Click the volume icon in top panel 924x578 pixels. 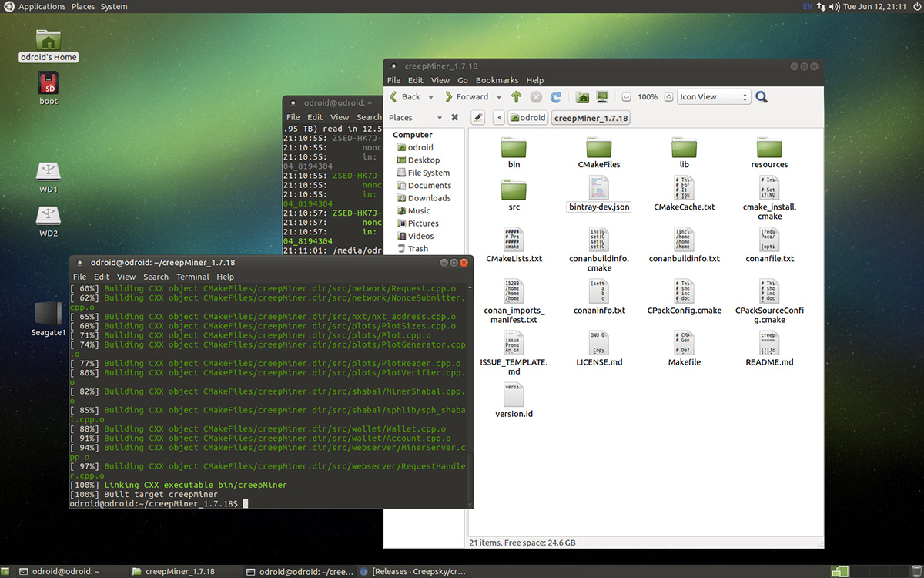(x=835, y=6)
